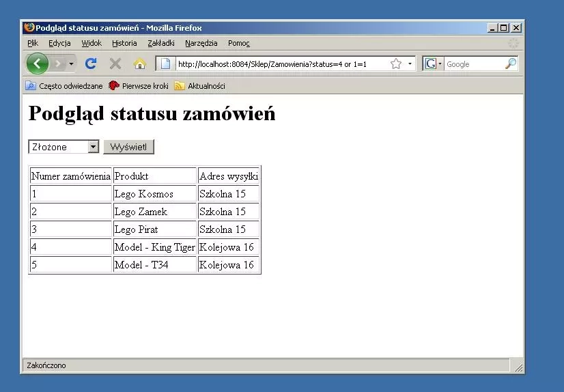Open the Często odwiedzane bookmark folder
Image resolution: width=564 pixels, height=392 pixels.
tap(64, 86)
